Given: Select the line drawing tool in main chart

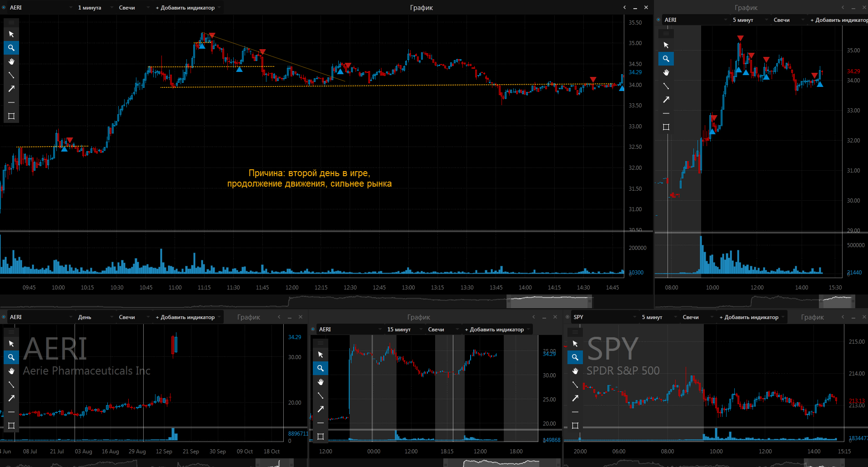Looking at the screenshot, I should (x=11, y=75).
